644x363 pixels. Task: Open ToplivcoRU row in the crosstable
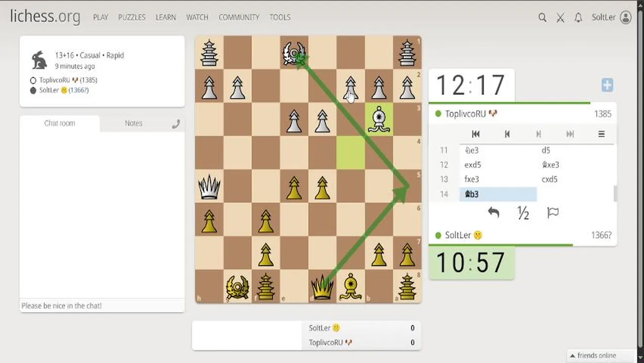tap(362, 343)
